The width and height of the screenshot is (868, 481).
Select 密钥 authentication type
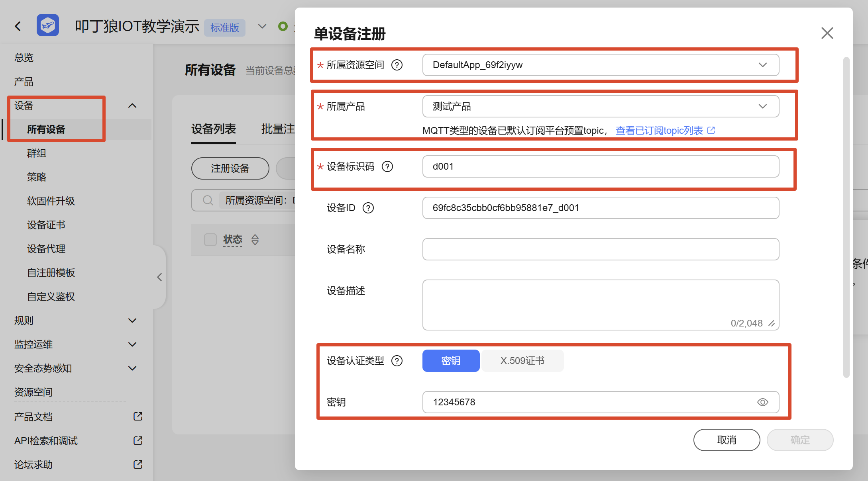click(x=451, y=361)
